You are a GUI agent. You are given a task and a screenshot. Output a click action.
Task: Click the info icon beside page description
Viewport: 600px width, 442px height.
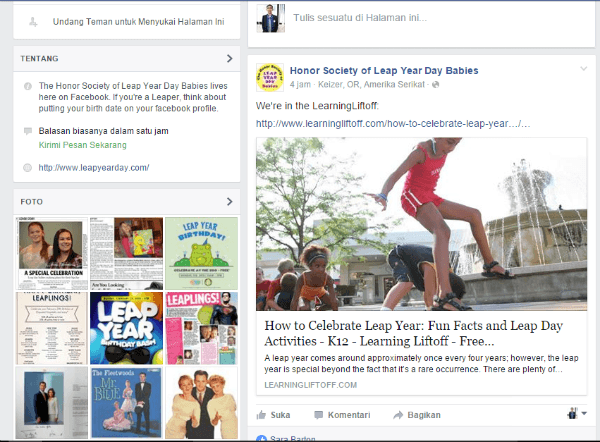(x=28, y=86)
